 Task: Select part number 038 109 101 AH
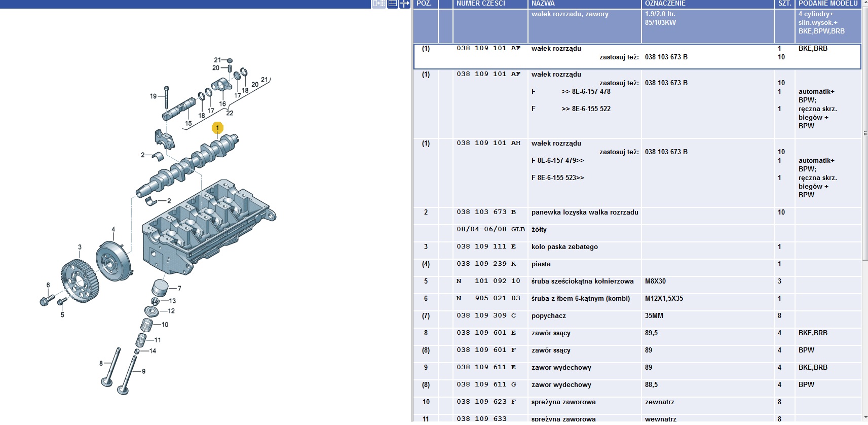pos(488,143)
